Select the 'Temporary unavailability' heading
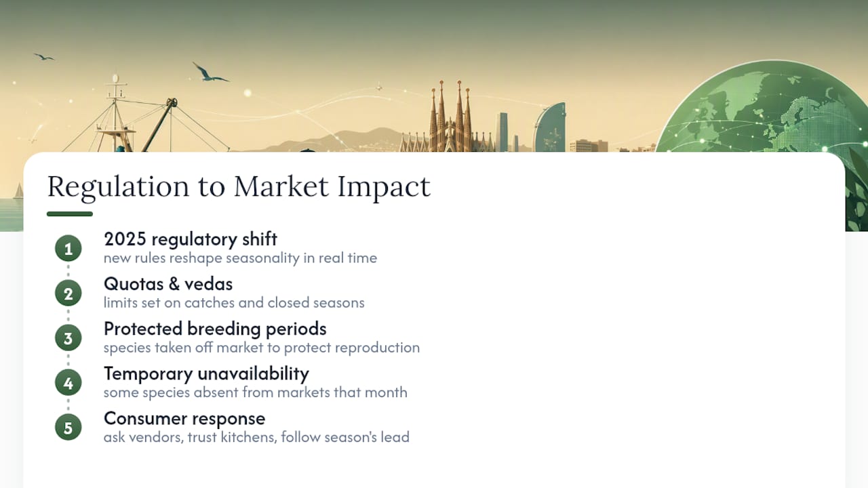The image size is (868, 488). (206, 373)
